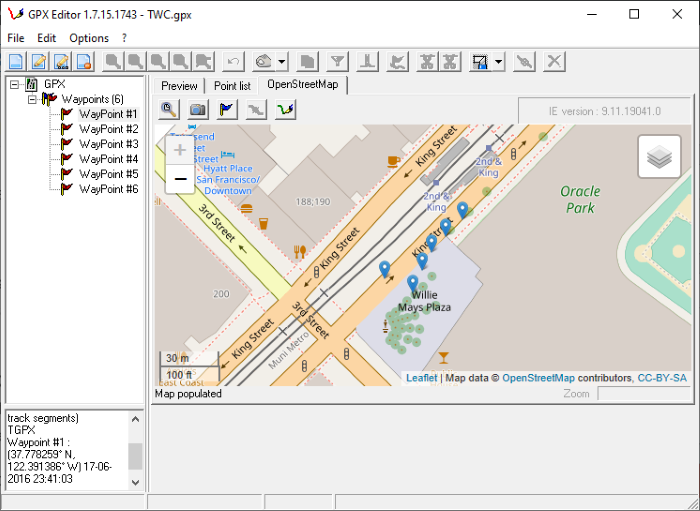Open the map layers control

(x=659, y=157)
